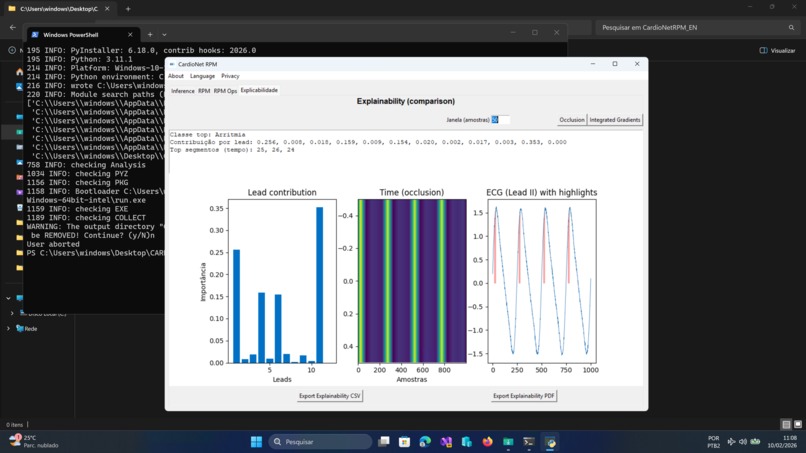Select the Windows PowerShell tab

coord(82,35)
